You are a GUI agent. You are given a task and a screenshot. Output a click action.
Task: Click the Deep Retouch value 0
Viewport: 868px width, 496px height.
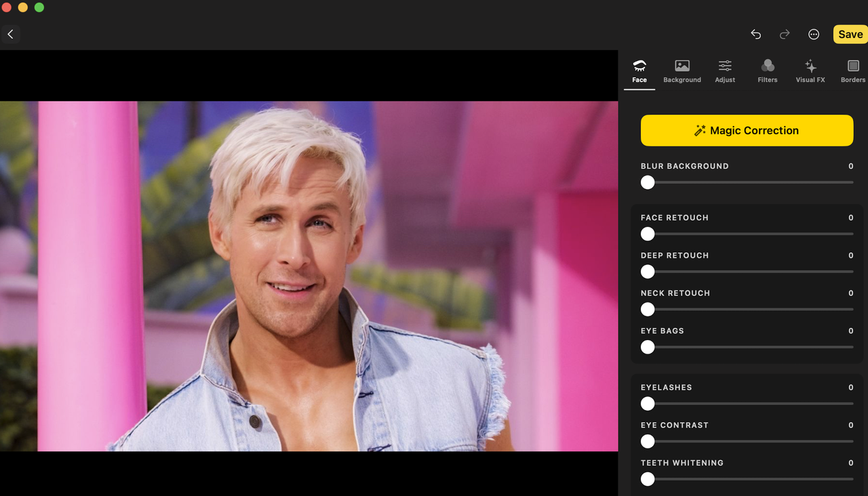click(850, 255)
